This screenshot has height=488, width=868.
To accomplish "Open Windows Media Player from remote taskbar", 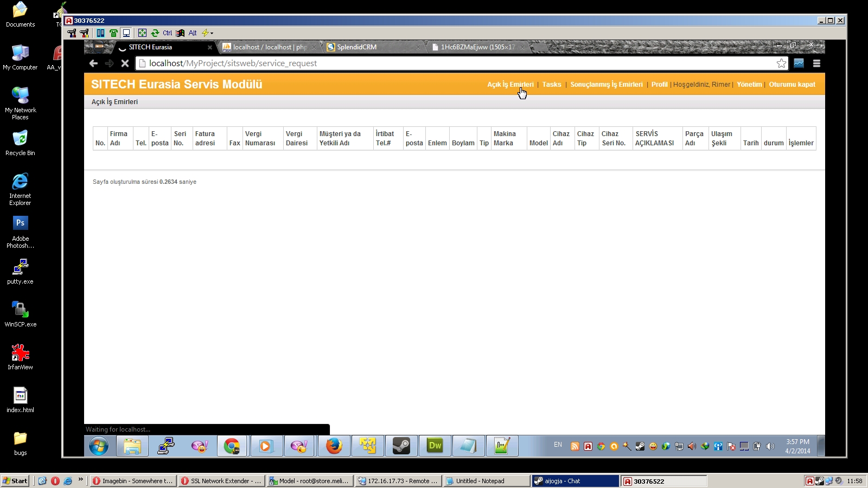I will pyautogui.click(x=265, y=446).
